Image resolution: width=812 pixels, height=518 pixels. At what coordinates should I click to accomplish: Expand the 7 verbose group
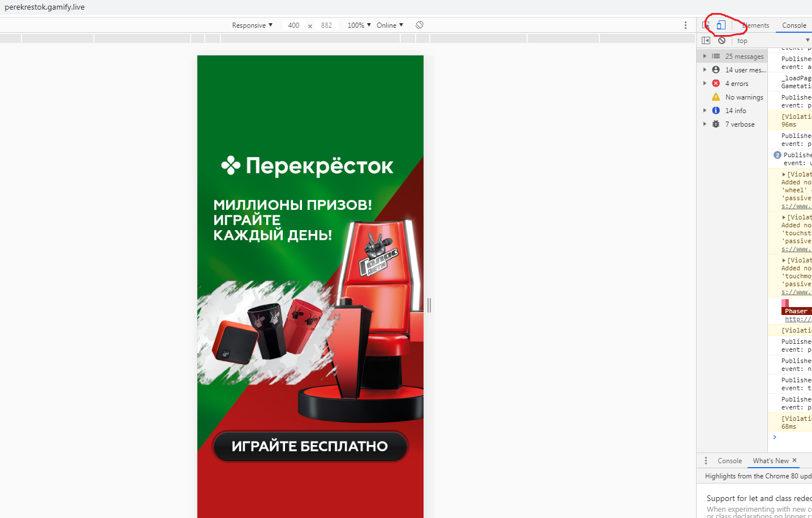[x=705, y=124]
